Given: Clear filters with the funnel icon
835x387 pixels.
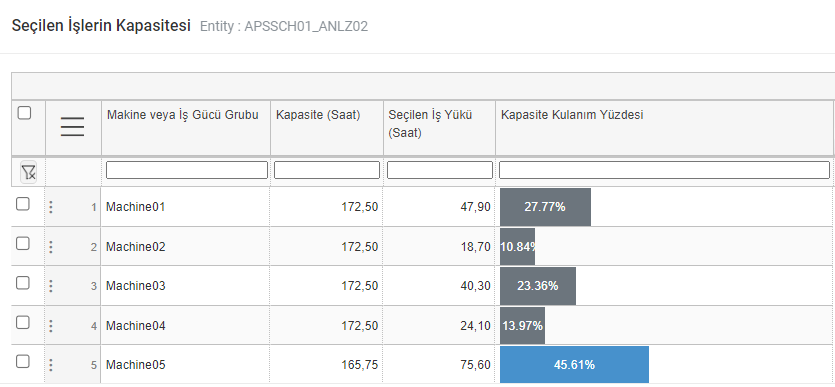Looking at the screenshot, I should coord(28,172).
